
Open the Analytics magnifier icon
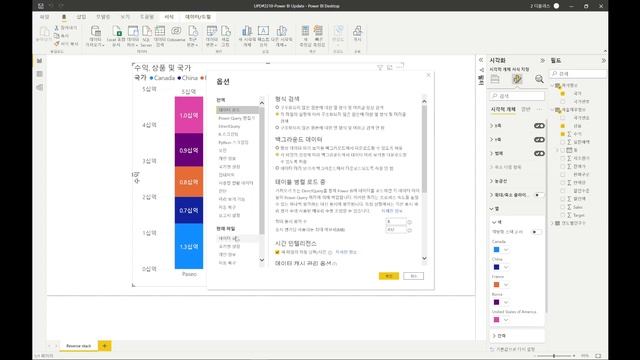point(539,79)
